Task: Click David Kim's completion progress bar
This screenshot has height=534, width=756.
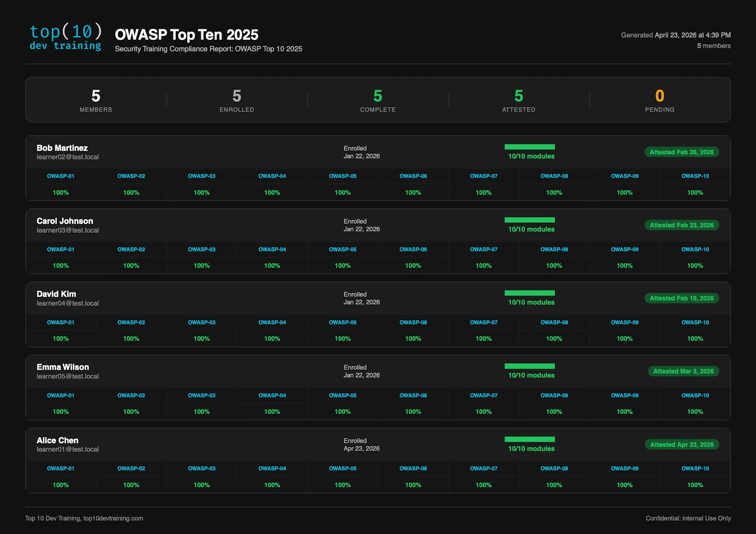Action: pos(530,293)
